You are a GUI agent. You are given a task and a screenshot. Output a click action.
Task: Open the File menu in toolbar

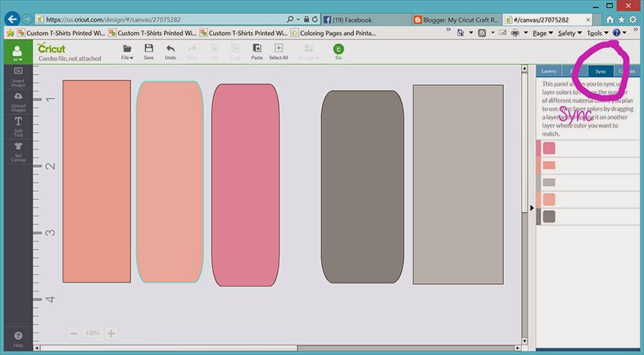(x=127, y=51)
